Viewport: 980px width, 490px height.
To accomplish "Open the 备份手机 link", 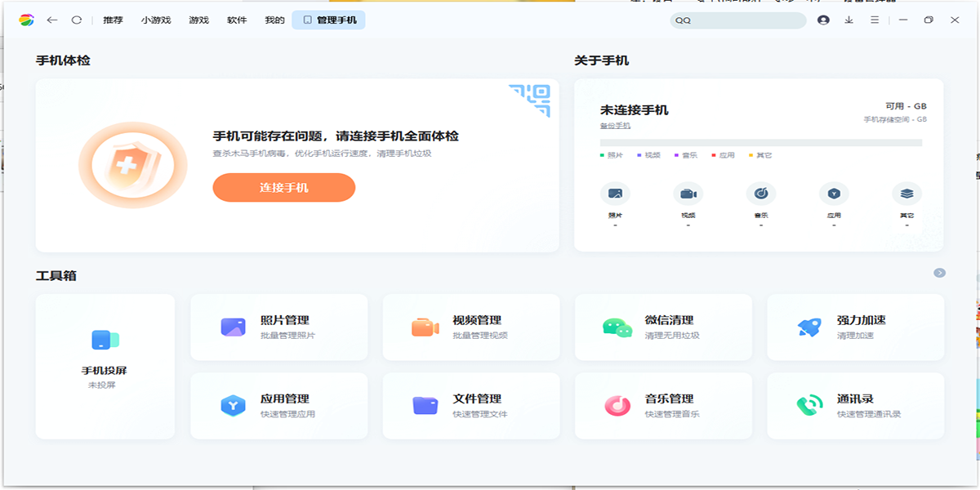I will (615, 126).
